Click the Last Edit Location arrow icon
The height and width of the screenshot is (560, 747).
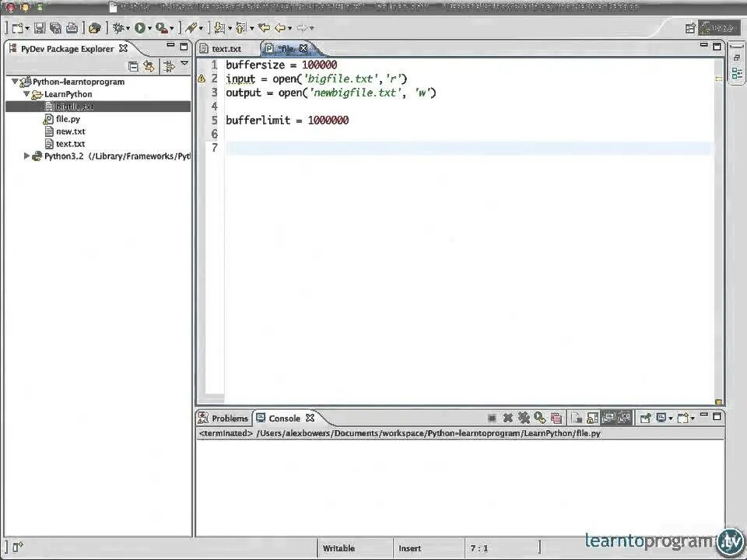point(264,28)
